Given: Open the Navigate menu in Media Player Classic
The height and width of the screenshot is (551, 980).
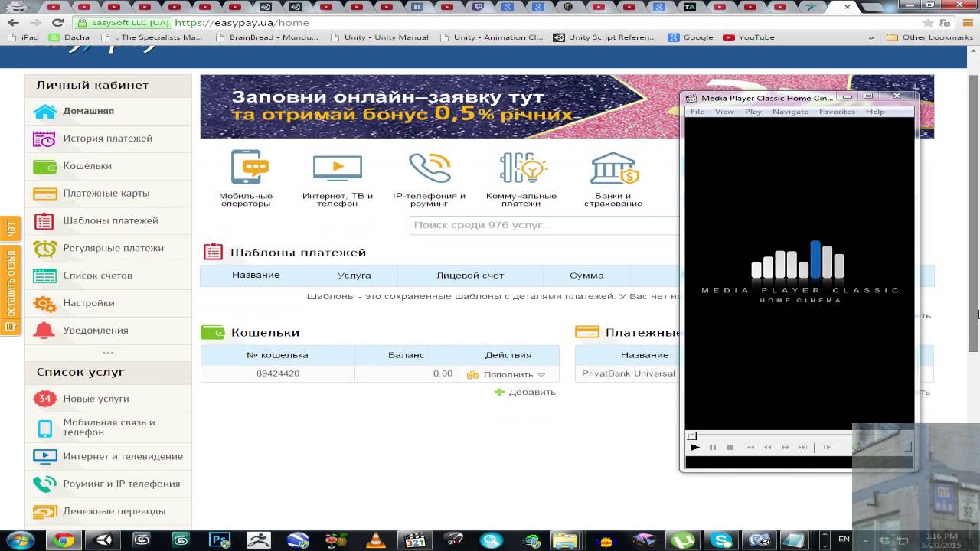Looking at the screenshot, I should point(790,112).
